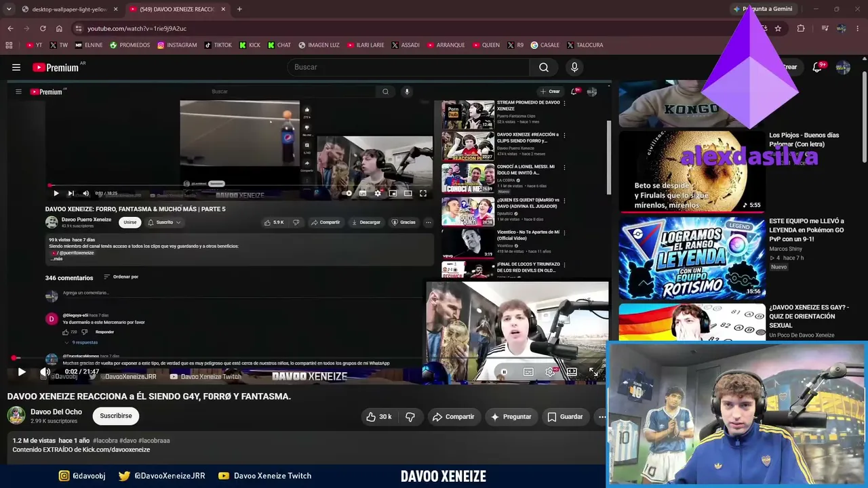Open the ELNINE bookmark
868x488 pixels.
click(x=89, y=45)
